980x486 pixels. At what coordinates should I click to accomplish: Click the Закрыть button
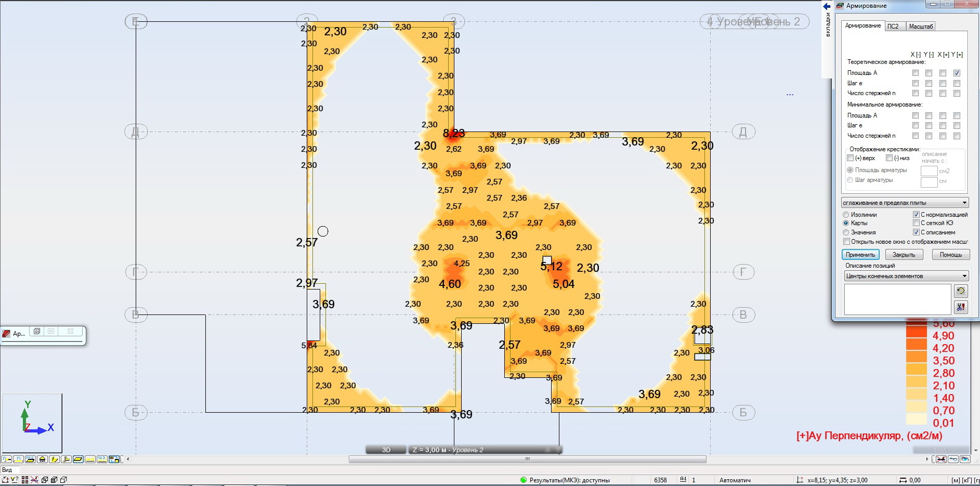point(904,255)
